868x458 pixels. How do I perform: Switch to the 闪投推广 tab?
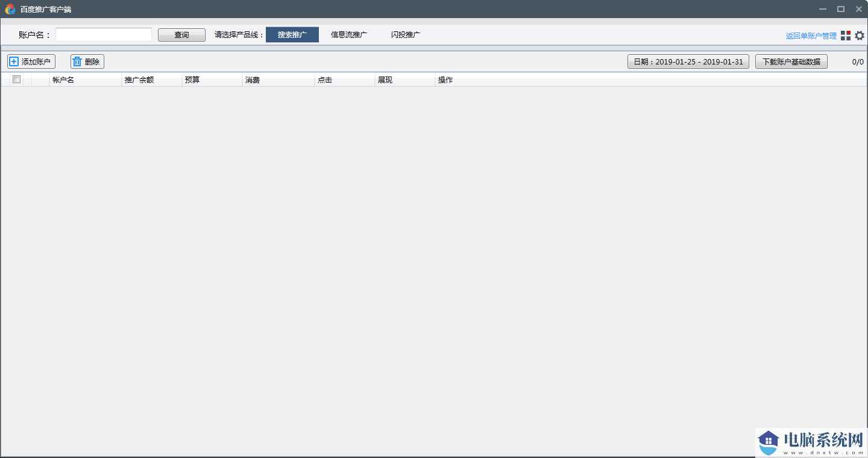click(x=406, y=35)
